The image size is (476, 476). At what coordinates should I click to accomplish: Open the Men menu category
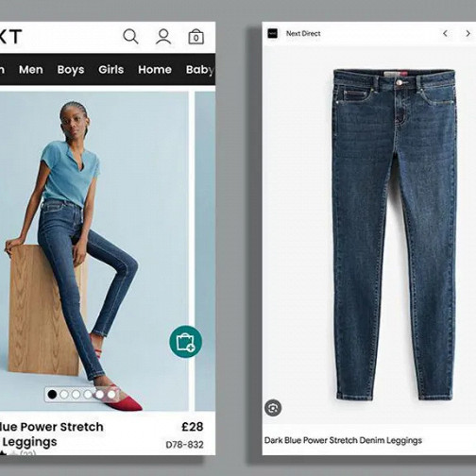(31, 70)
